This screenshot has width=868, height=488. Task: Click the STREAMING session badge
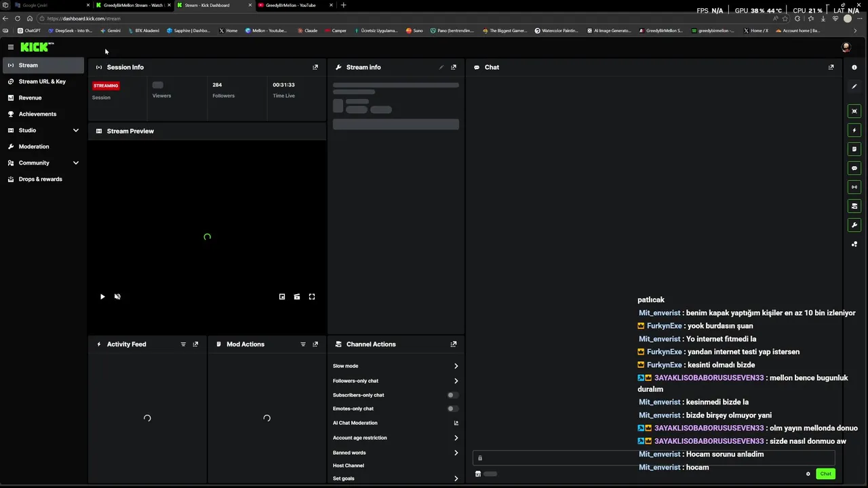coord(106,85)
